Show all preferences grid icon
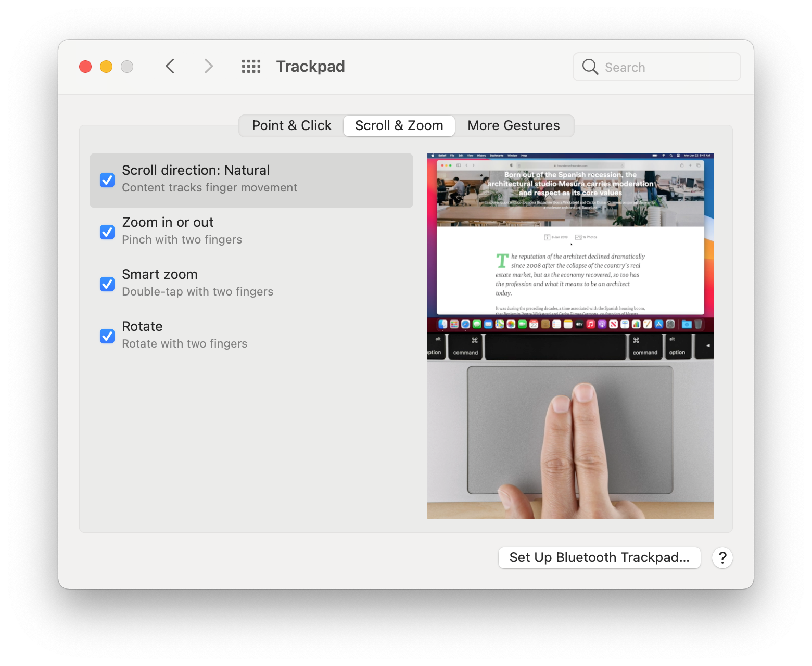Viewport: 812px width, 666px height. [251, 66]
